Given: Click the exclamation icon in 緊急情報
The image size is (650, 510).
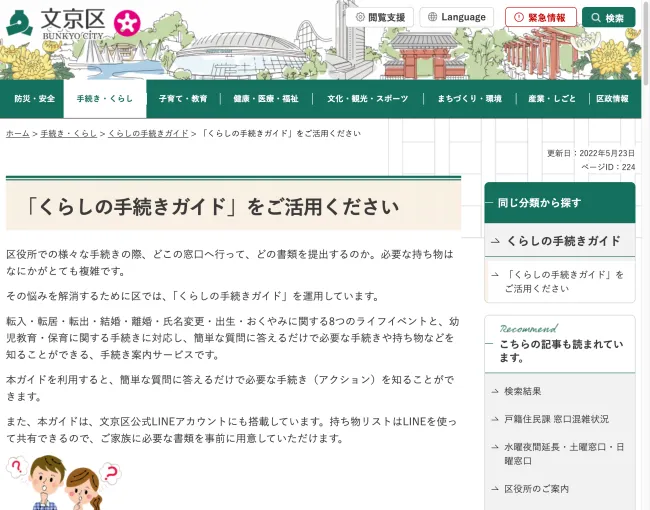Looking at the screenshot, I should [x=519, y=17].
